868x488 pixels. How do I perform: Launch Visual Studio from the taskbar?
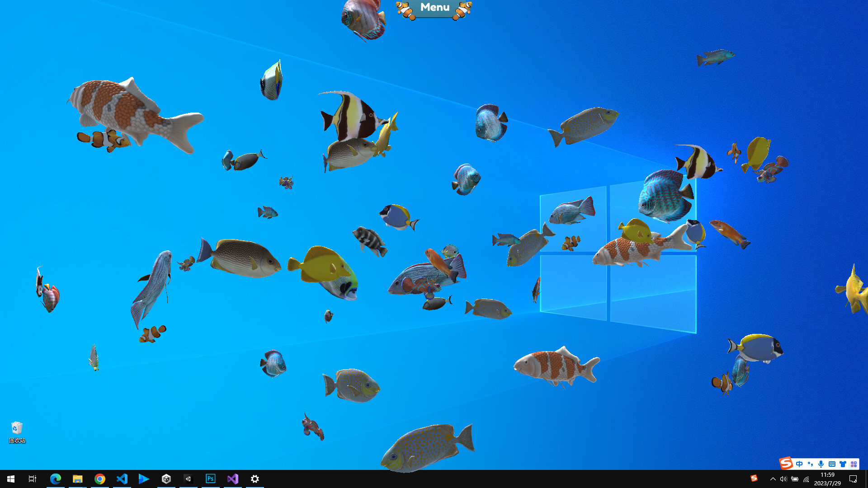coord(232,479)
